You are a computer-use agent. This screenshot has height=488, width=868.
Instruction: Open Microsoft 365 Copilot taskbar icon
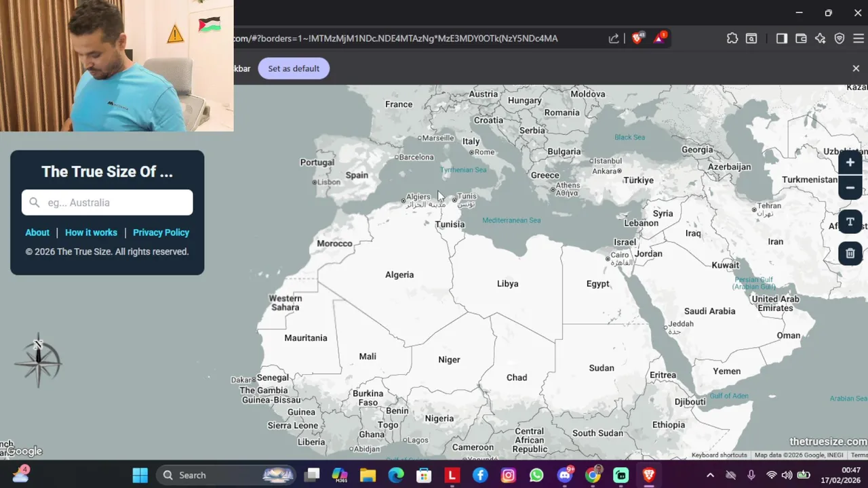point(340,475)
